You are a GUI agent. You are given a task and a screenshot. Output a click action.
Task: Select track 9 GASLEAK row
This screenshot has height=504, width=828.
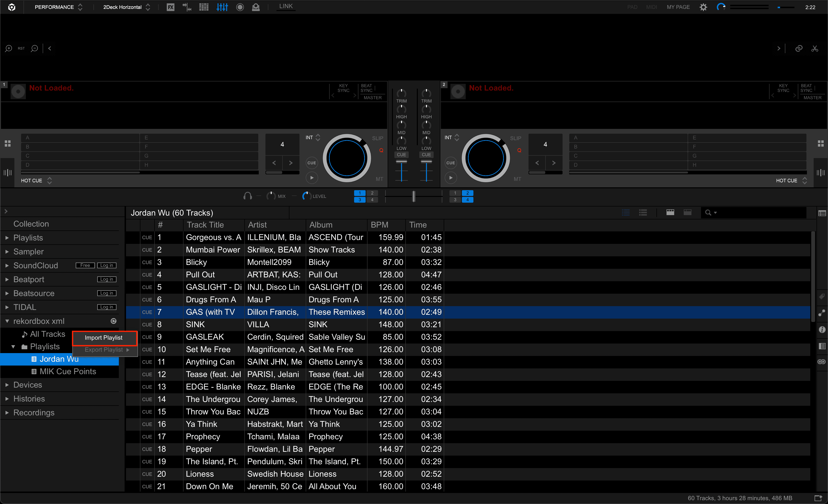(468, 337)
